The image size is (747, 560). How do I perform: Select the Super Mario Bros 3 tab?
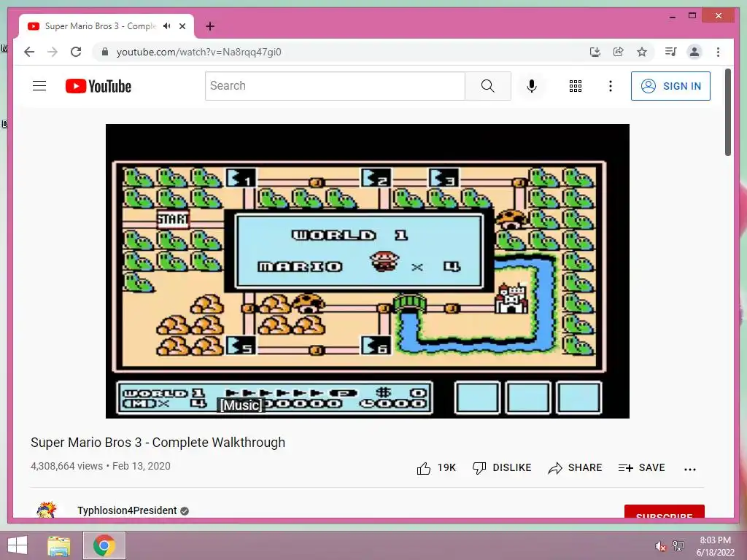click(x=107, y=26)
